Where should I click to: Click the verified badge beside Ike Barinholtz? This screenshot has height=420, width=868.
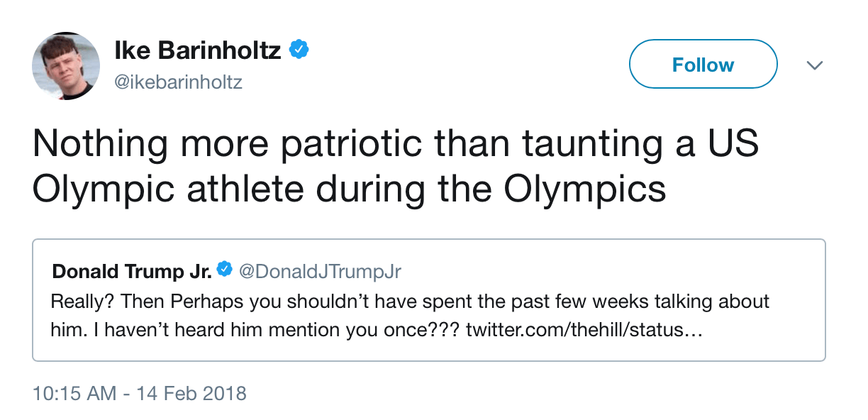[299, 50]
